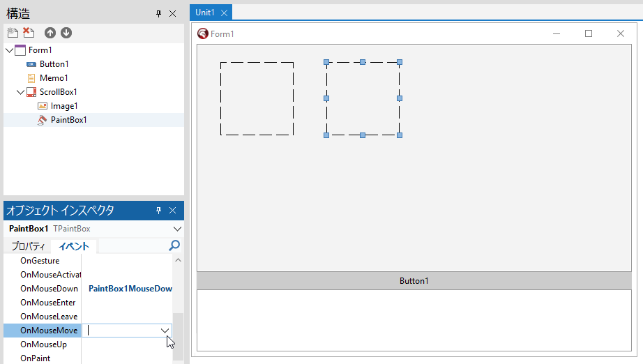This screenshot has width=643, height=364.
Task: Select Memo1 node in the structure tree
Action: coord(54,78)
